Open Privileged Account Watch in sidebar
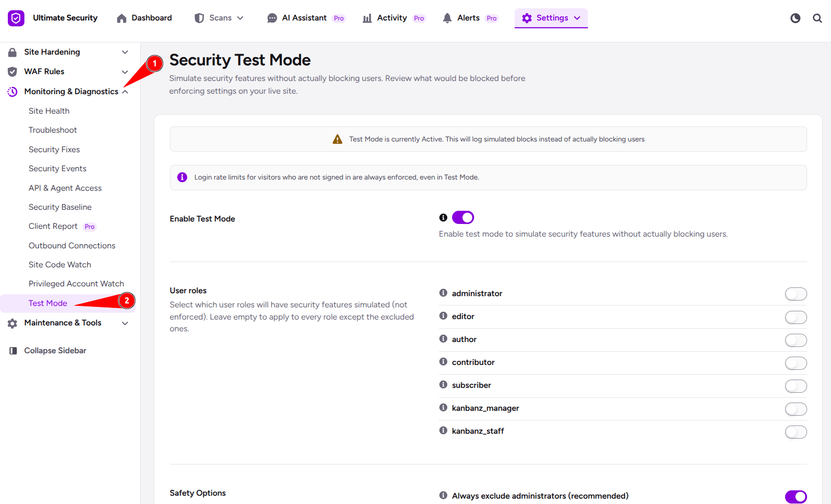This screenshot has height=504, width=831. pos(76,284)
